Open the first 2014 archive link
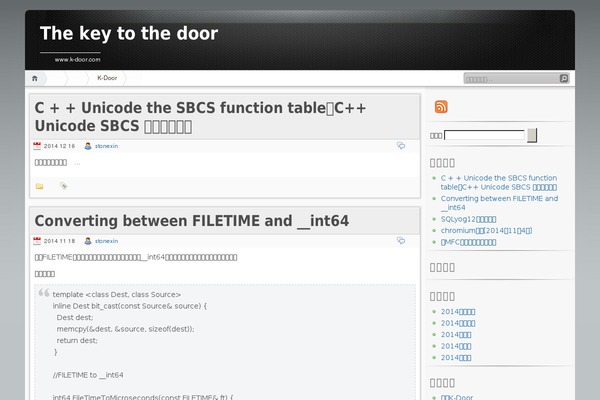This screenshot has width=600, height=400. click(458, 312)
